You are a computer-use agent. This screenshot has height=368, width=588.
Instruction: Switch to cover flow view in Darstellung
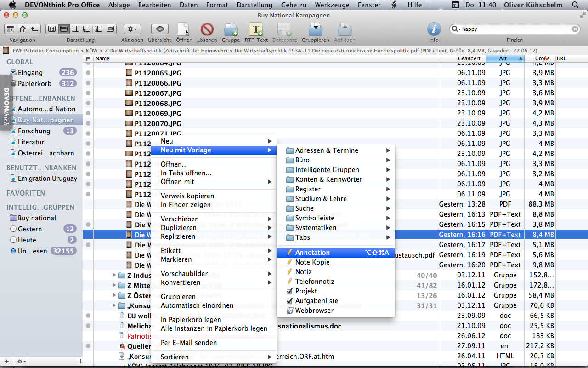click(x=110, y=29)
